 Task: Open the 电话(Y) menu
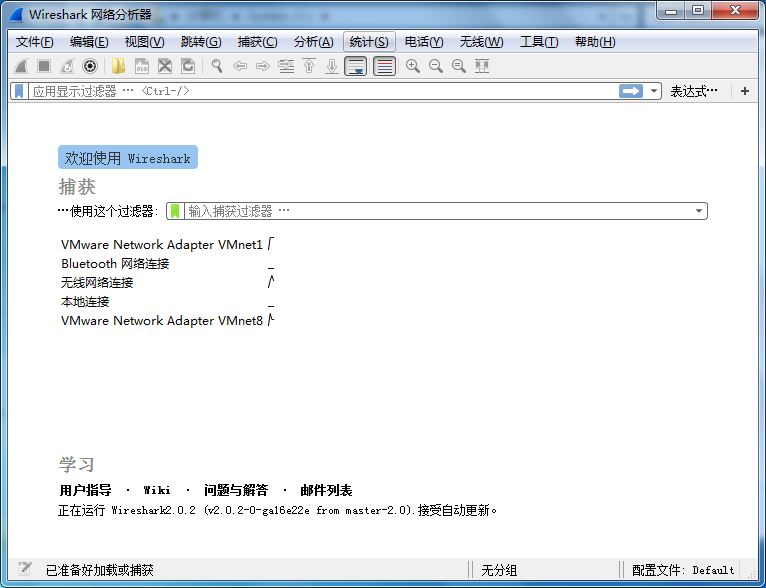pyautogui.click(x=424, y=42)
